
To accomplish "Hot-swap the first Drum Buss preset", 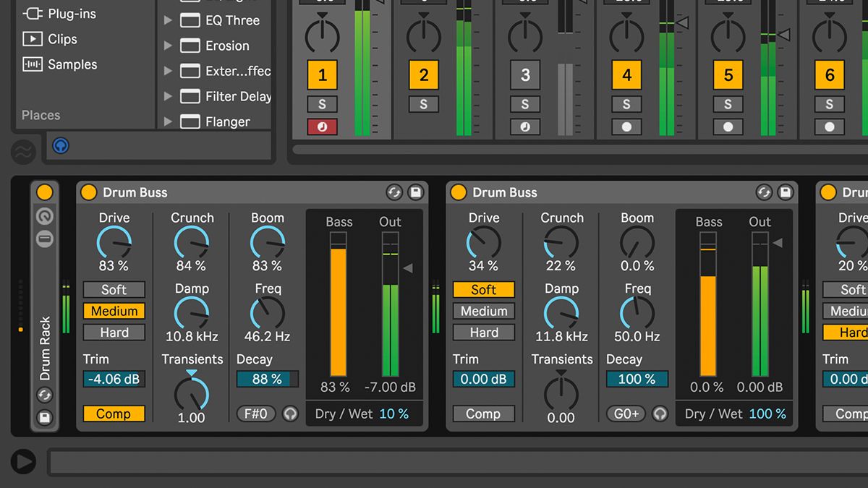I will (394, 192).
